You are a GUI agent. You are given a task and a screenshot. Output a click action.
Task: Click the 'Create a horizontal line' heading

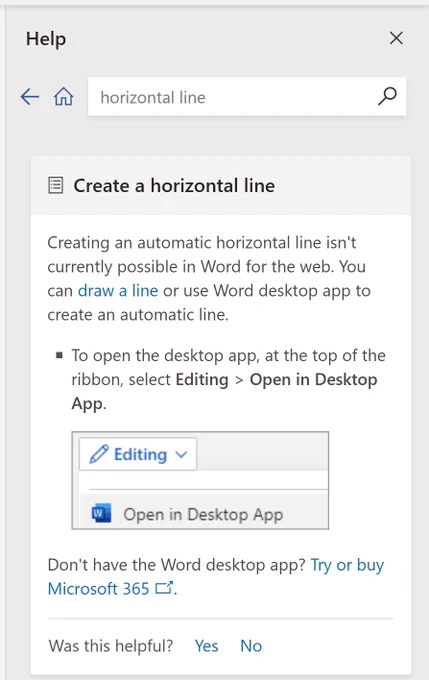pyautogui.click(x=174, y=186)
